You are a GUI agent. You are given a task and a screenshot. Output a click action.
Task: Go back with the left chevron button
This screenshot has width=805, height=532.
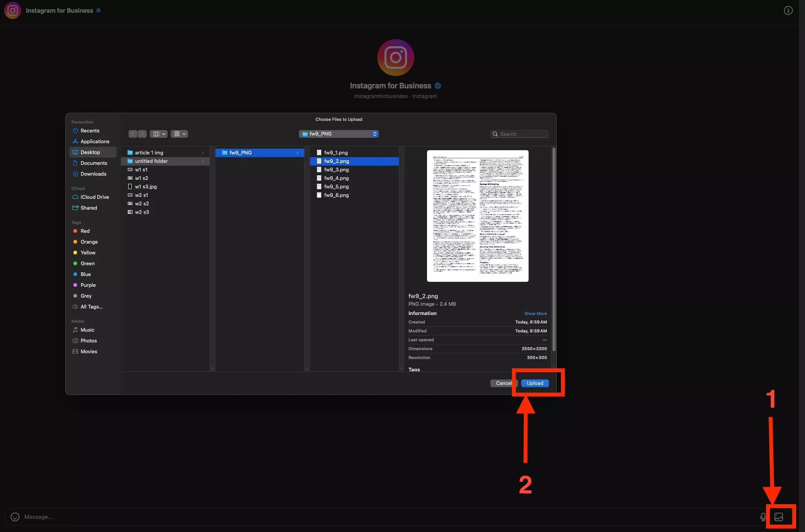click(x=133, y=134)
